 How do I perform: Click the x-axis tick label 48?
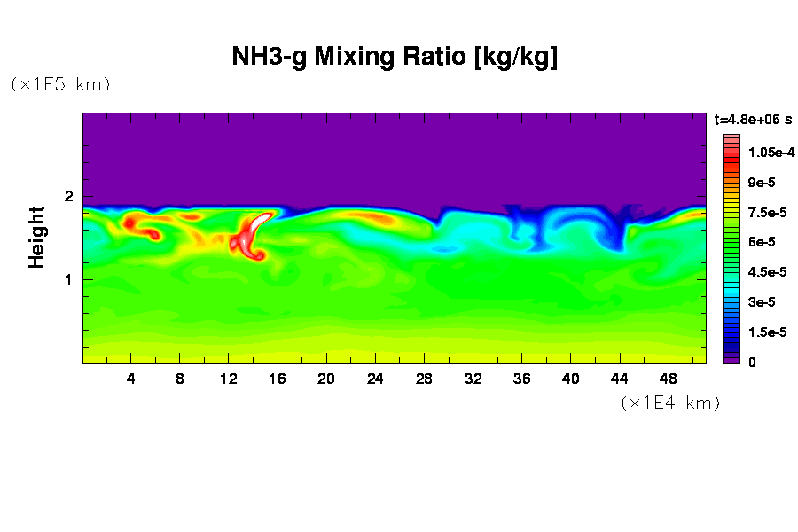click(x=668, y=379)
